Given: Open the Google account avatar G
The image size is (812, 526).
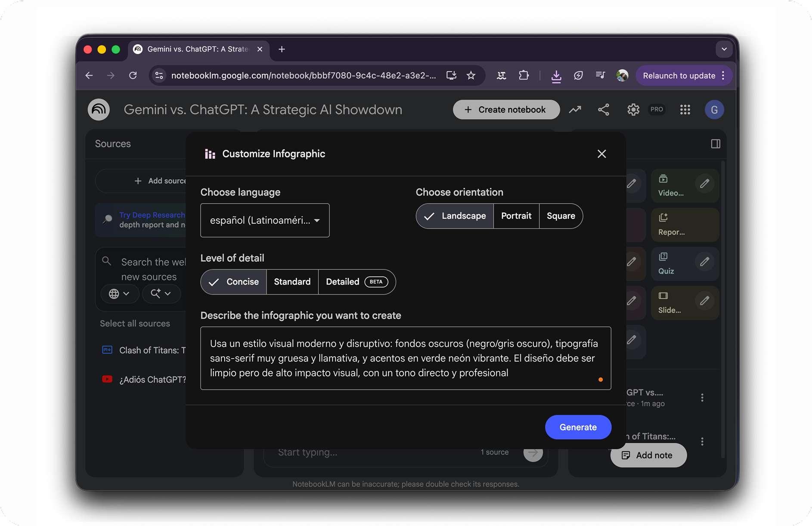Looking at the screenshot, I should tap(714, 110).
